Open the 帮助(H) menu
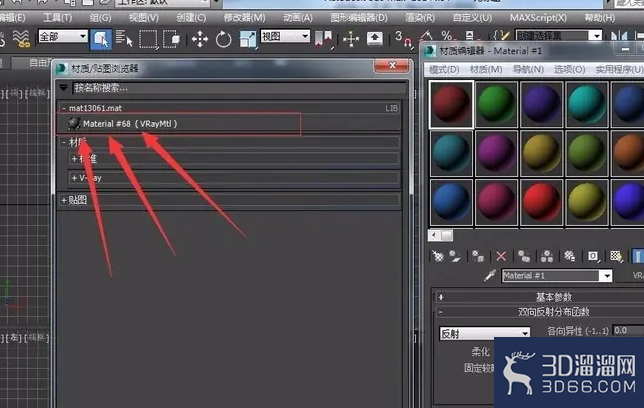 coord(600,18)
